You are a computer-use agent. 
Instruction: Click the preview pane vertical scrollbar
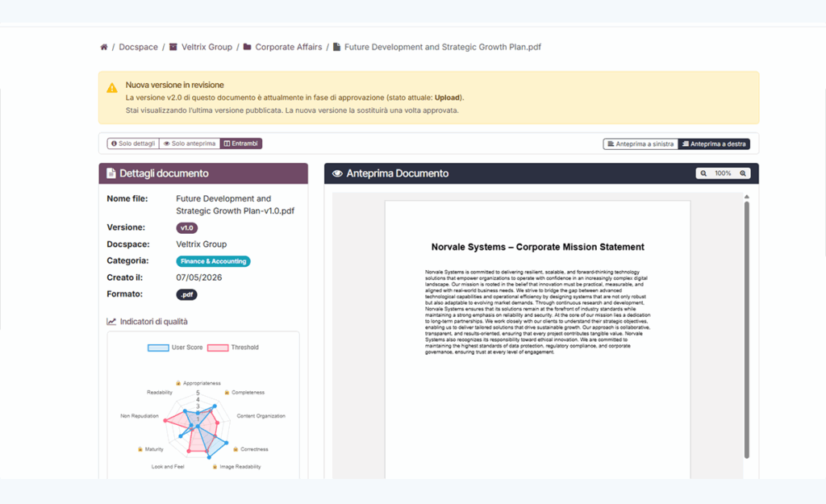point(746,330)
